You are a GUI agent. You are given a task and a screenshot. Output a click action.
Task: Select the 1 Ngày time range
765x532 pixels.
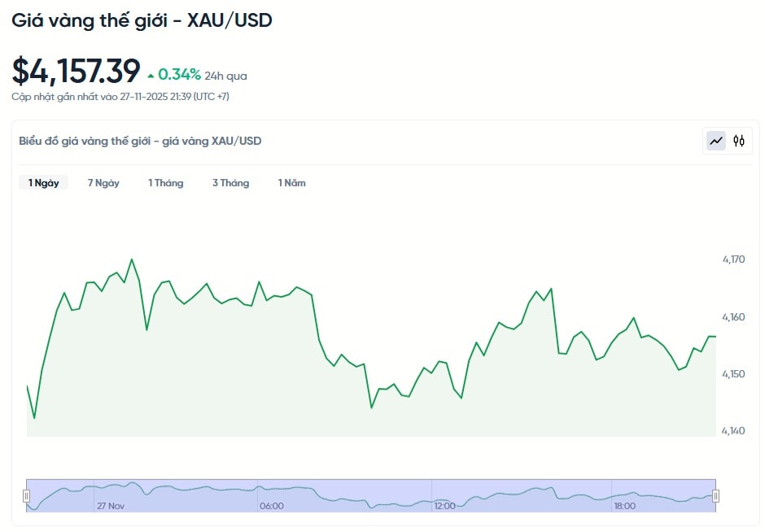pyautogui.click(x=44, y=183)
